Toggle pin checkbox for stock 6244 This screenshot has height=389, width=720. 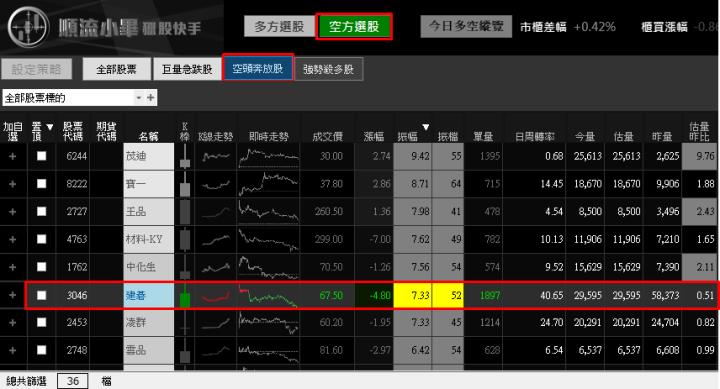coord(41,156)
